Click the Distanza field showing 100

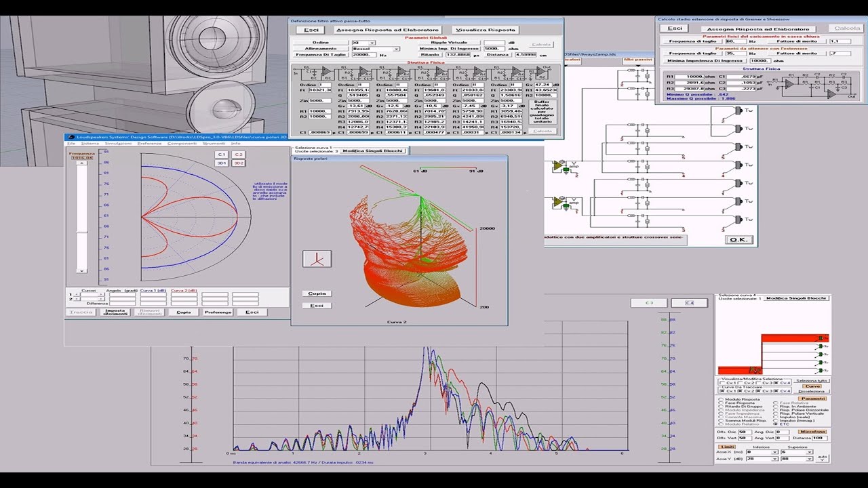tap(819, 438)
